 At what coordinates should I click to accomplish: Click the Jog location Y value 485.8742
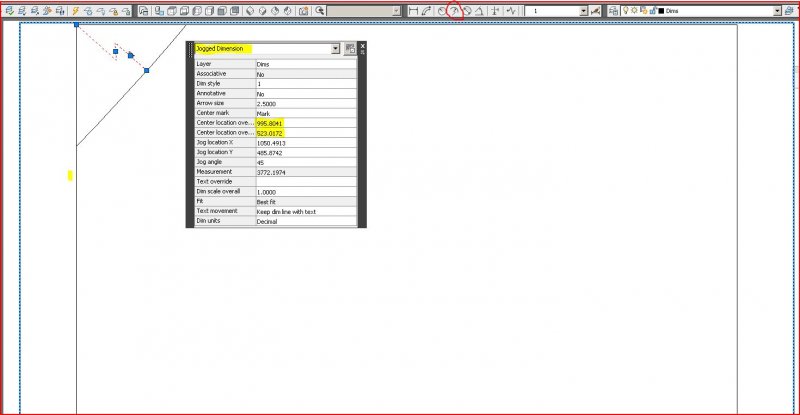[306, 153]
